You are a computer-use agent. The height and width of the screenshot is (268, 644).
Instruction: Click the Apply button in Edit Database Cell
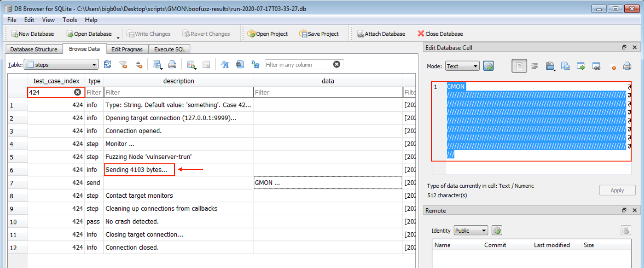click(x=617, y=190)
